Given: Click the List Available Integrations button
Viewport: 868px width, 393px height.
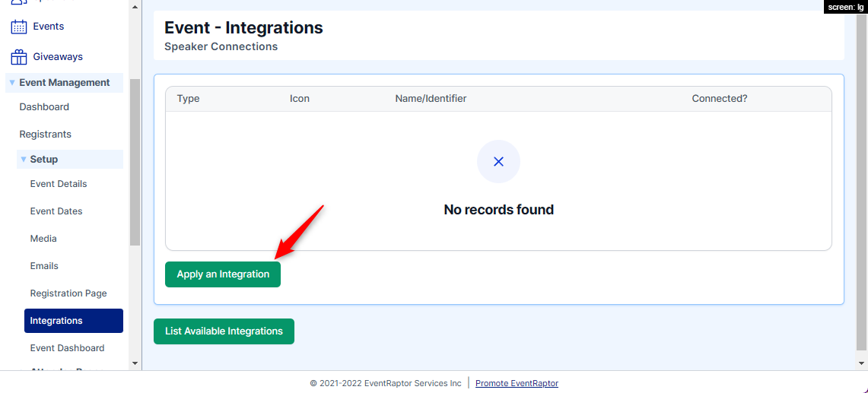Looking at the screenshot, I should (x=224, y=331).
